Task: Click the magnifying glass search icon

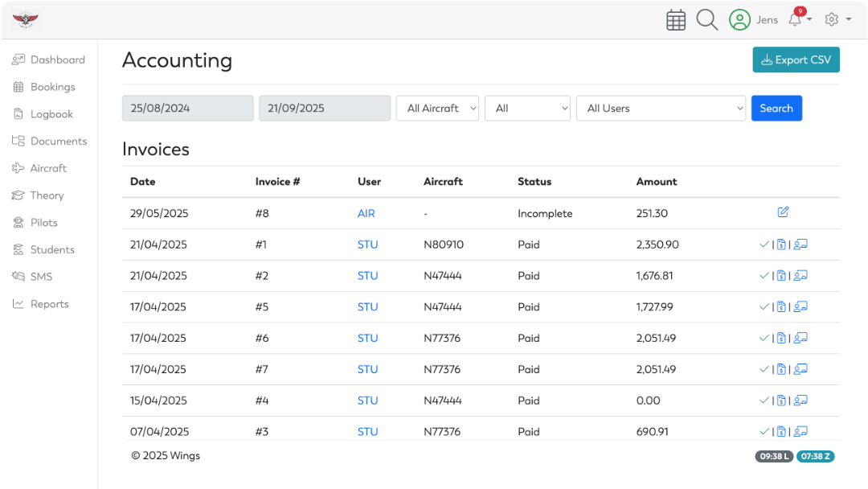Action: (706, 20)
